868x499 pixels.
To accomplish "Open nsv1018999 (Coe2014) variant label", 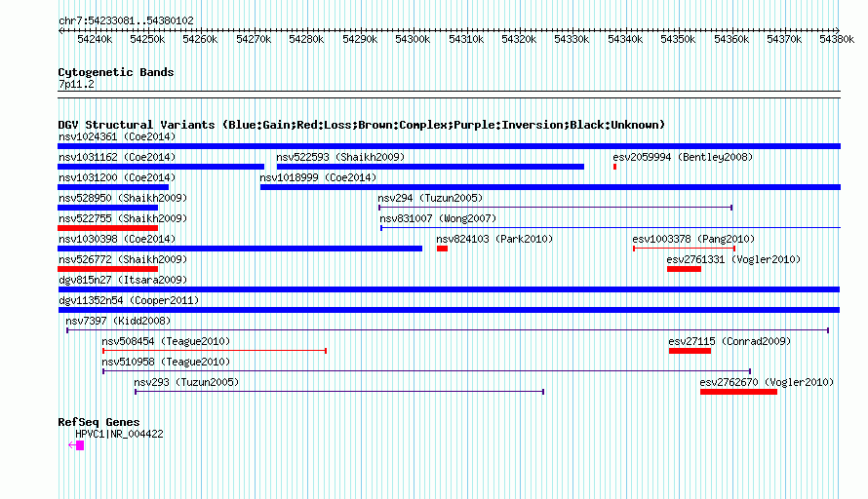I will [x=318, y=177].
